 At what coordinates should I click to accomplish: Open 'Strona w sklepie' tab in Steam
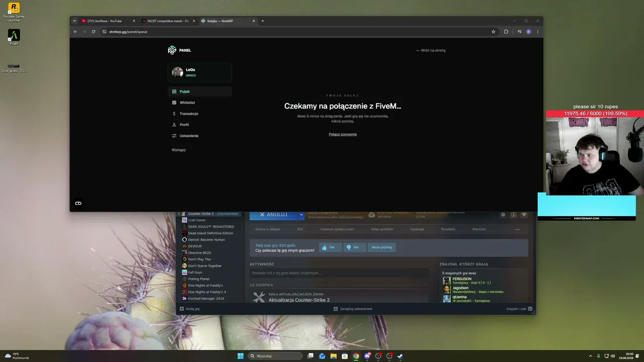click(268, 229)
